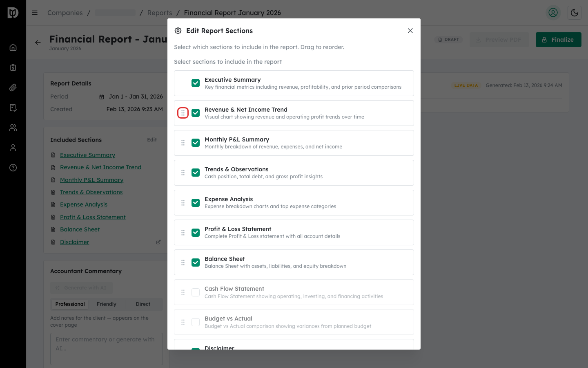Viewport: 588px width, 368px height.
Task: Switch commentary tone to Professional
Action: (x=69, y=304)
